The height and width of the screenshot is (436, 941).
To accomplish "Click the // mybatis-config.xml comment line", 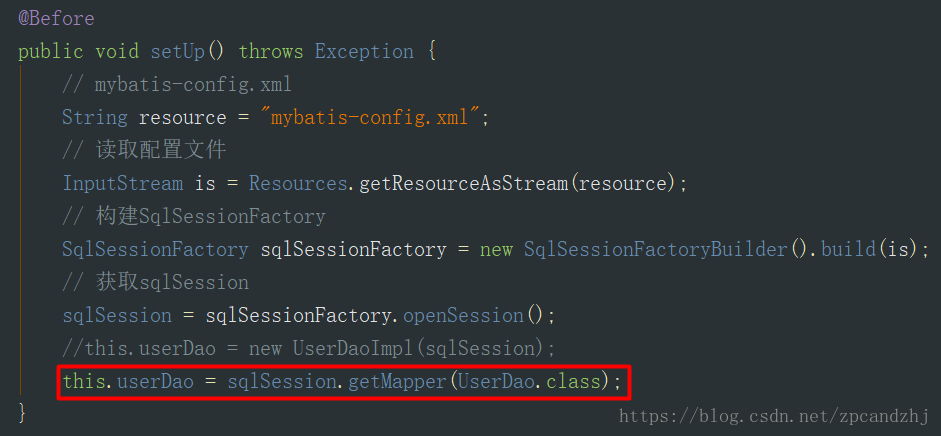I will [177, 85].
